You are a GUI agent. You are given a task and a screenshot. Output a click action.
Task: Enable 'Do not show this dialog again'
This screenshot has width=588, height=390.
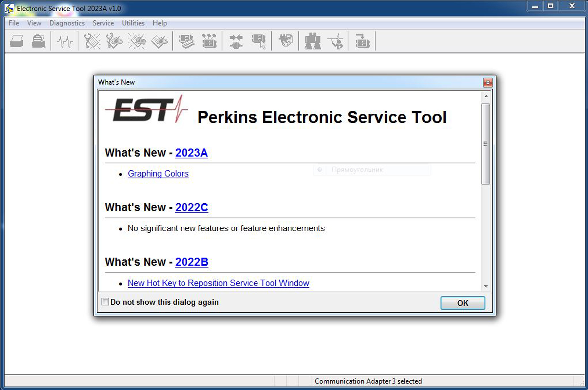(x=105, y=302)
